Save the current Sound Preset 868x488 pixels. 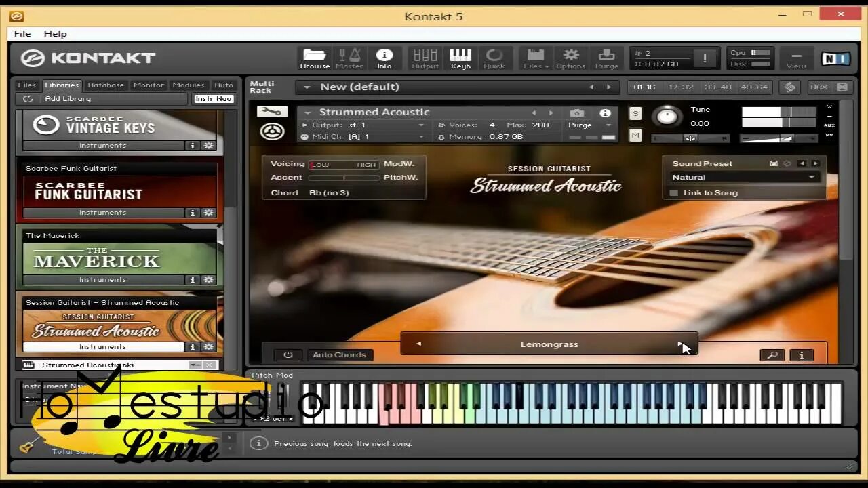(774, 163)
